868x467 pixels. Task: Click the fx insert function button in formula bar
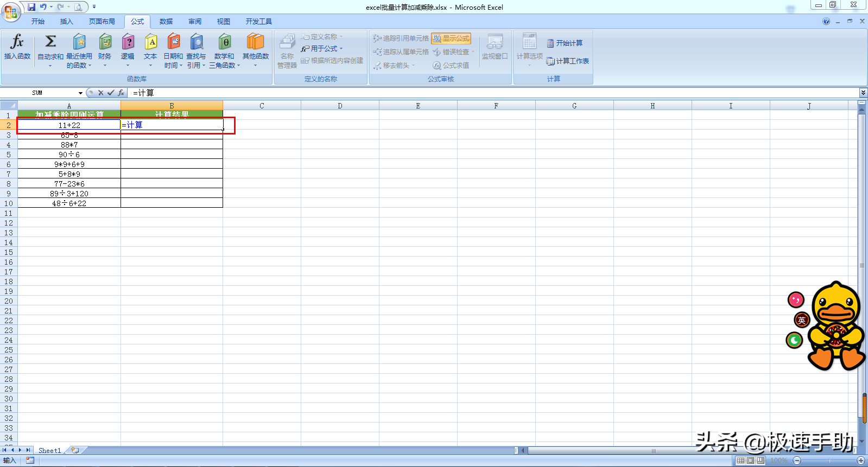(121, 93)
